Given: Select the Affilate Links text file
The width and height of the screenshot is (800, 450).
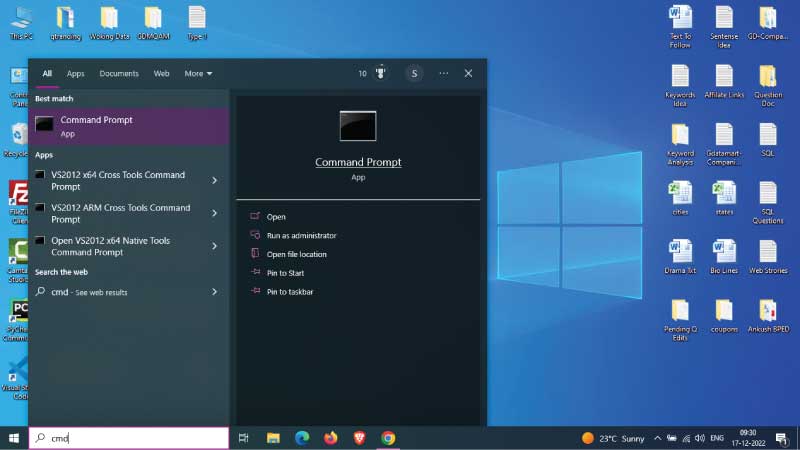Looking at the screenshot, I should 724,82.
